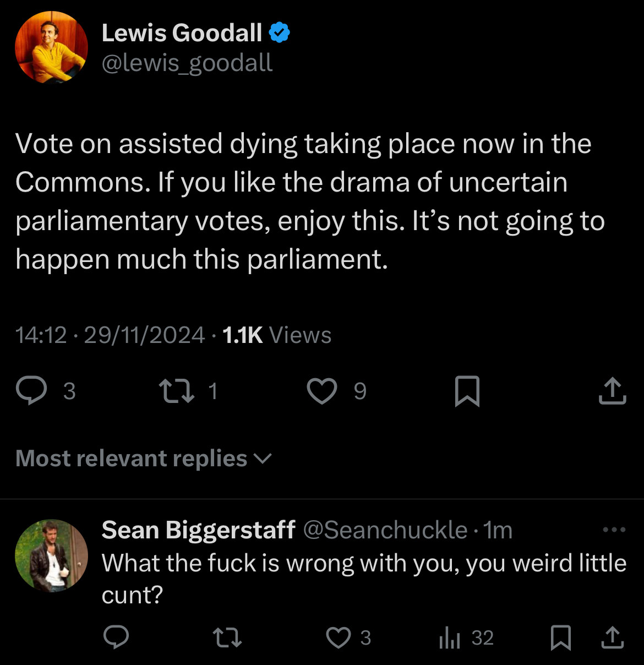Bookmark Lewis Goodall's main tweet
This screenshot has height=665, width=644.
click(467, 391)
